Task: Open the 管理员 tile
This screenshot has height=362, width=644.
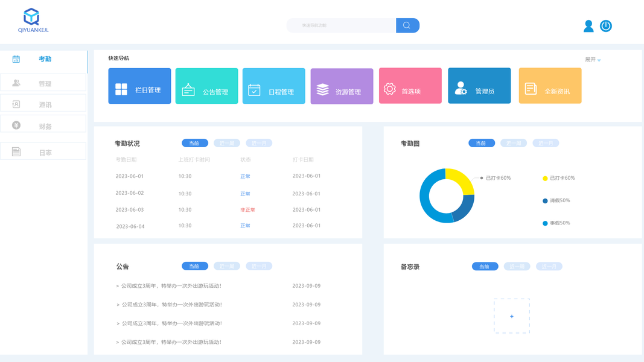Action: click(479, 85)
